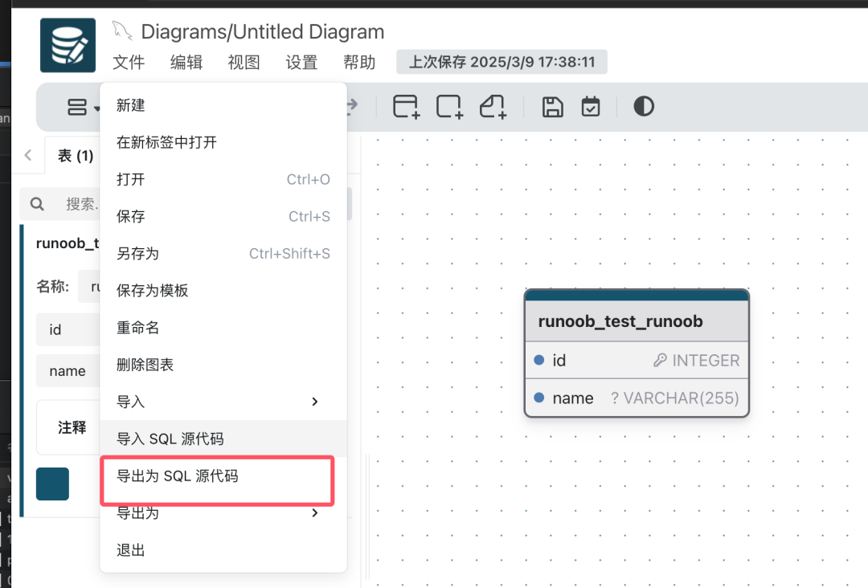Choose 另存为 from the file menu
The height and width of the screenshot is (588, 868).
[x=137, y=254]
